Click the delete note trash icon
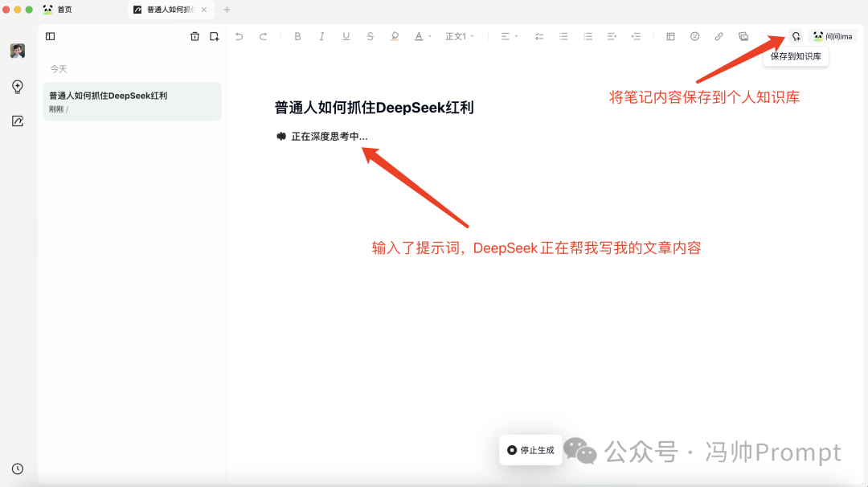The height and width of the screenshot is (487, 868). click(x=194, y=36)
